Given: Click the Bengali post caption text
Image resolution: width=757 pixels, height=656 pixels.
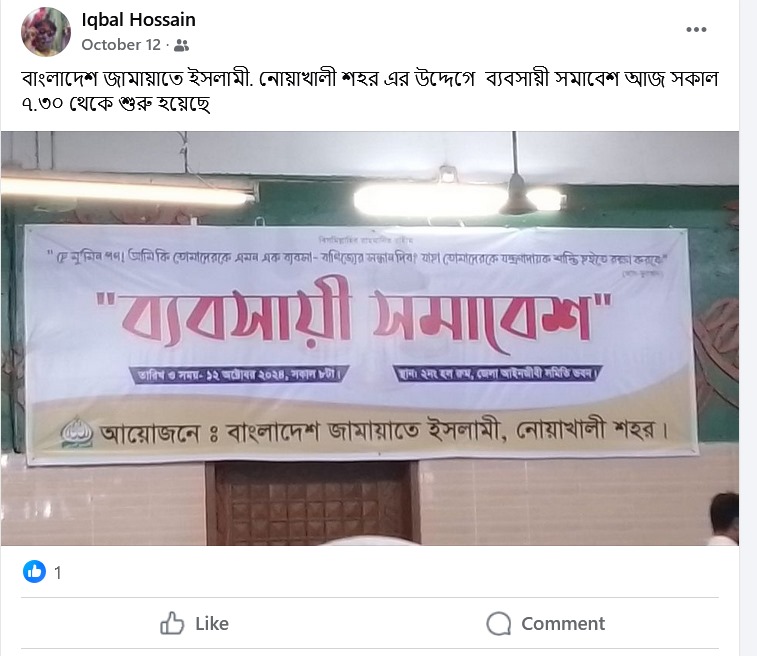Looking at the screenshot, I should (x=370, y=91).
